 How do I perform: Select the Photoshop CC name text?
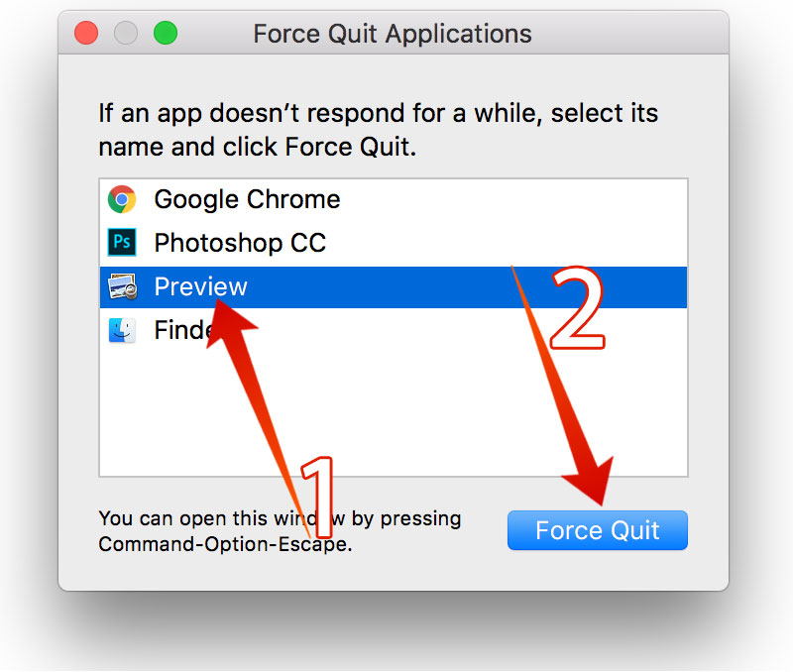[x=240, y=243]
